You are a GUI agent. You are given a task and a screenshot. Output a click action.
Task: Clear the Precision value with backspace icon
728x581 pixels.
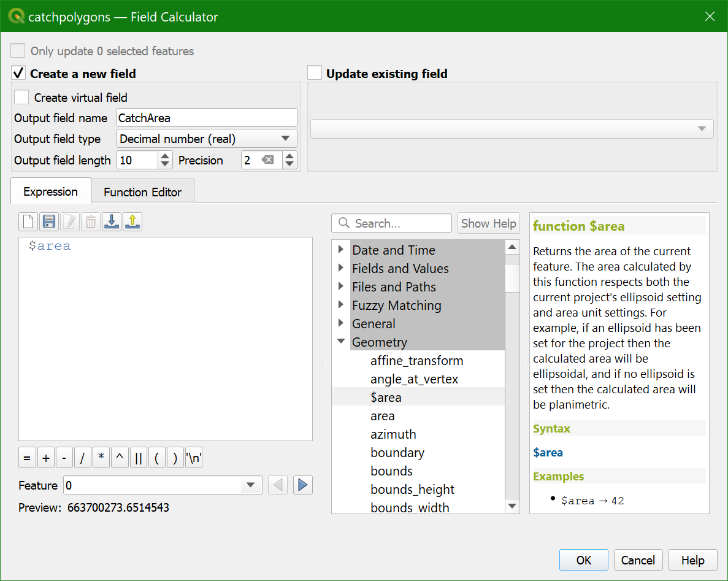click(x=268, y=160)
